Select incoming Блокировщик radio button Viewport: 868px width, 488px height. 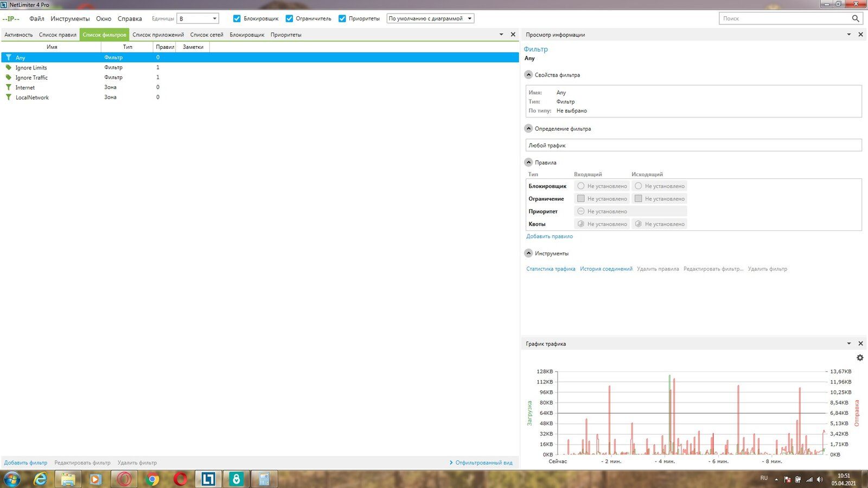(581, 186)
